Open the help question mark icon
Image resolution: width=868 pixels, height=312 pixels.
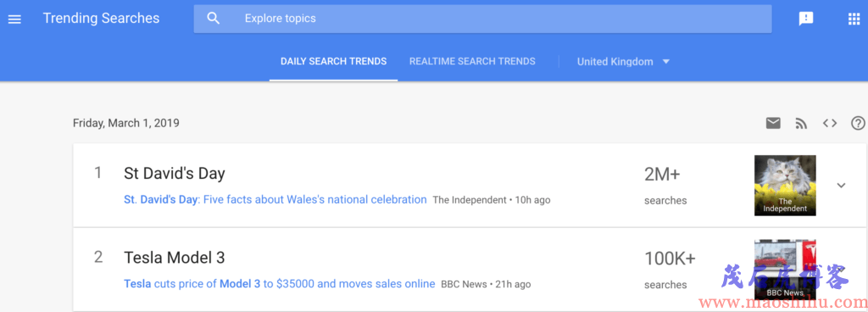click(858, 124)
